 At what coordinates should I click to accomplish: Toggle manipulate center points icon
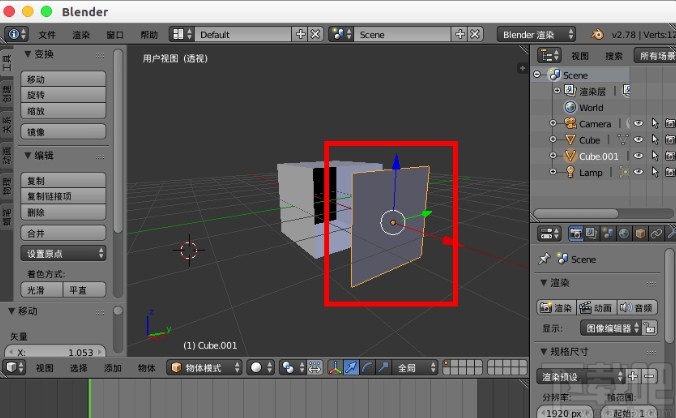pos(315,368)
